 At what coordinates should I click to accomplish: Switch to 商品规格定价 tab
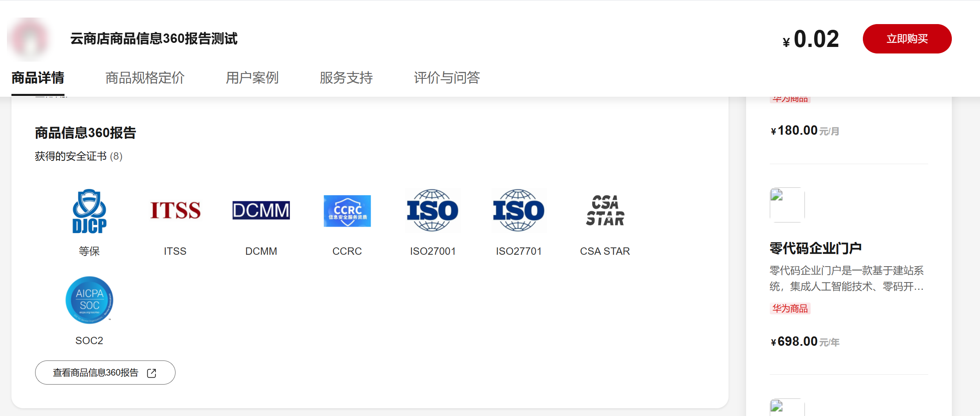tap(145, 78)
